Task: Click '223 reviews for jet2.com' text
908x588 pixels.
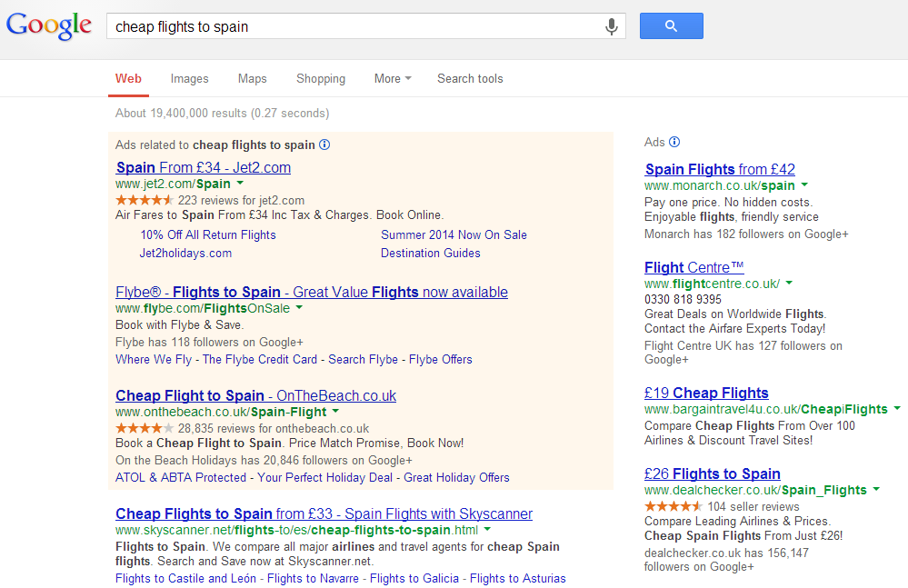Action: [241, 200]
